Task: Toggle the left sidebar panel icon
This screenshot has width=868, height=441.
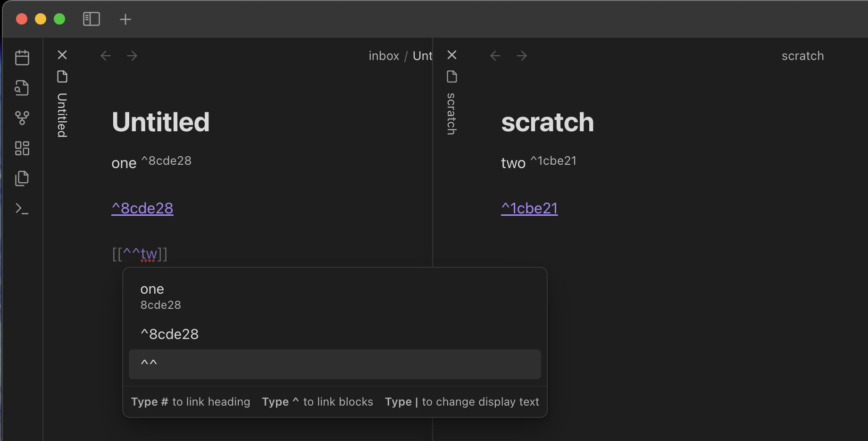Action: 91,19
